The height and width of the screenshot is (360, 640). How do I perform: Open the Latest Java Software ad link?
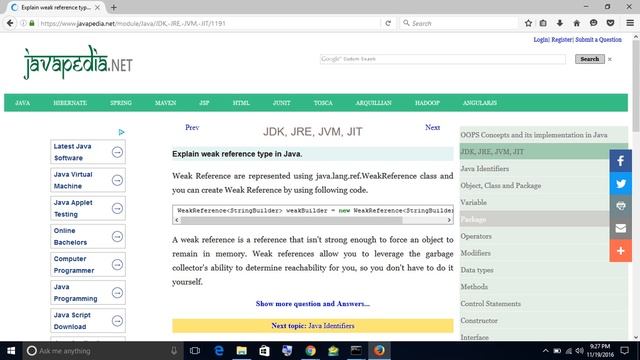(x=88, y=152)
